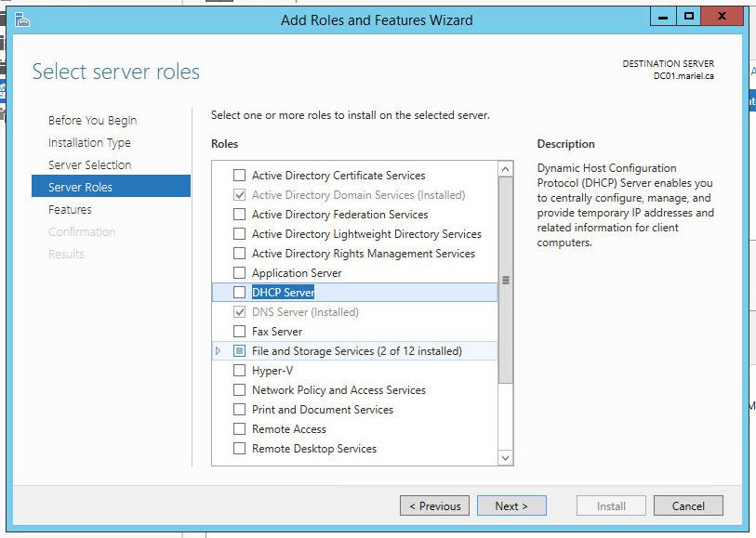This screenshot has height=538, width=756.
Task: Check the Remote Desktop Services checkbox
Action: 240,449
